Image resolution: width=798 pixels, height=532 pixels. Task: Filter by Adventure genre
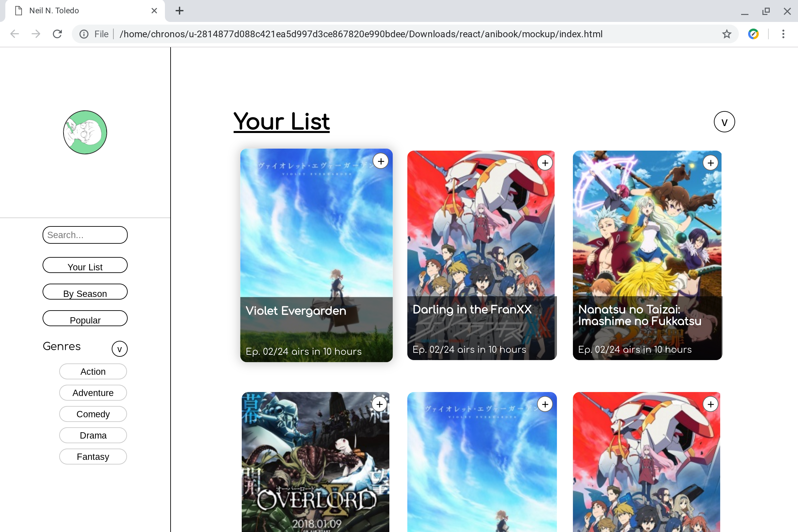point(93,393)
